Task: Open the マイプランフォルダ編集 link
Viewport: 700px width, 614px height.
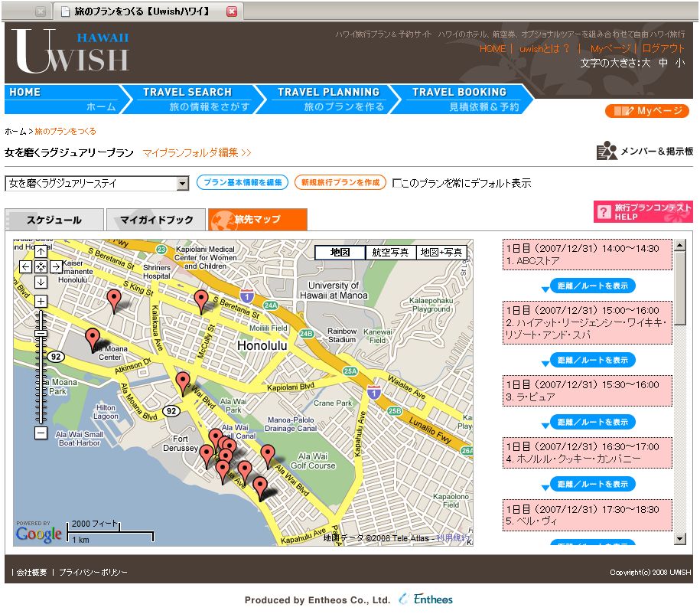Action: [x=197, y=153]
